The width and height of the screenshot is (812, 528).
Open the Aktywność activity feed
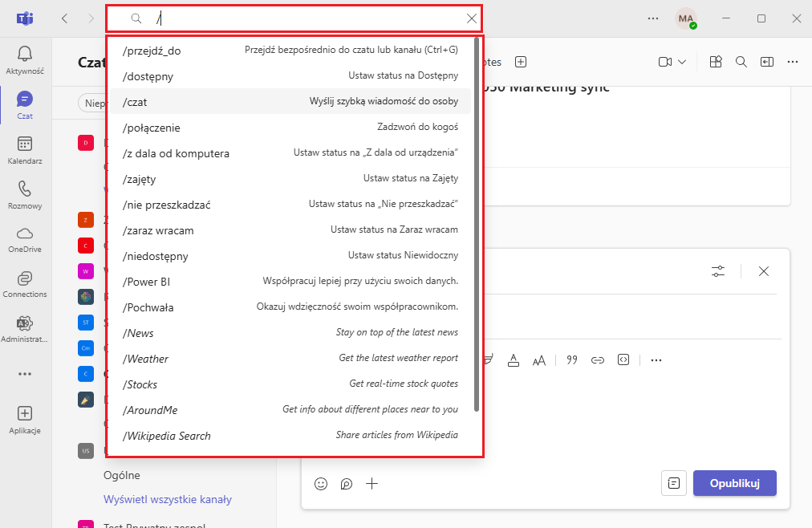point(25,60)
